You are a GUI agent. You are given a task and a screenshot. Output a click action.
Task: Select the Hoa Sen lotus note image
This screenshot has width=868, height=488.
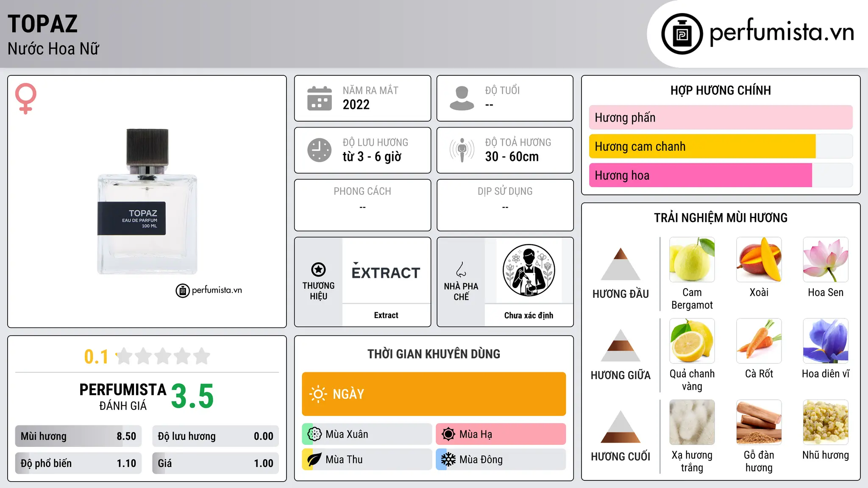click(826, 260)
